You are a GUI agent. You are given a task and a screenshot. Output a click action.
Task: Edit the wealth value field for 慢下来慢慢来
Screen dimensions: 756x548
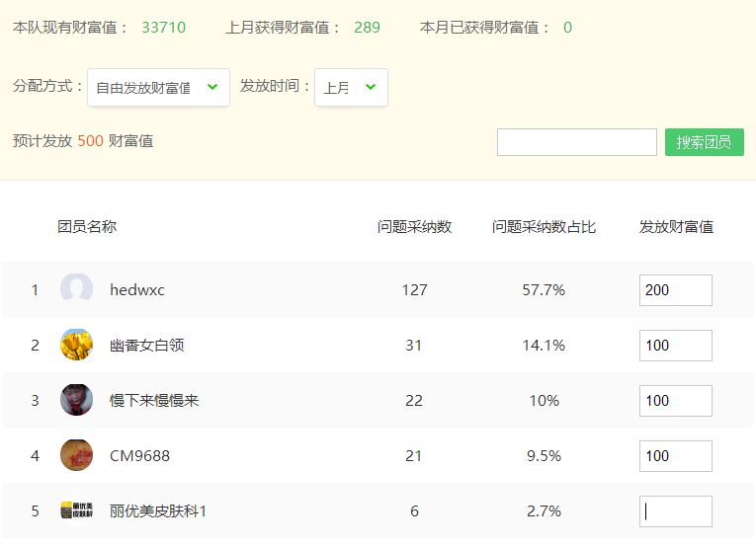(x=676, y=401)
